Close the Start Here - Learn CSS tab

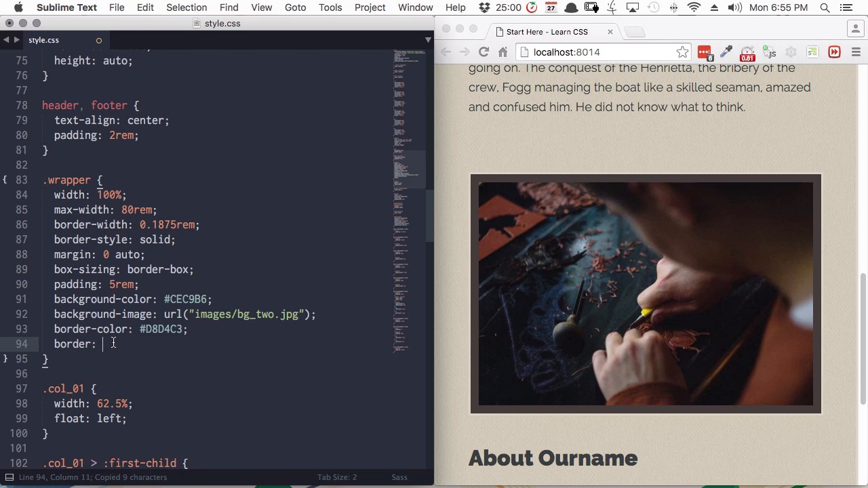tap(610, 32)
